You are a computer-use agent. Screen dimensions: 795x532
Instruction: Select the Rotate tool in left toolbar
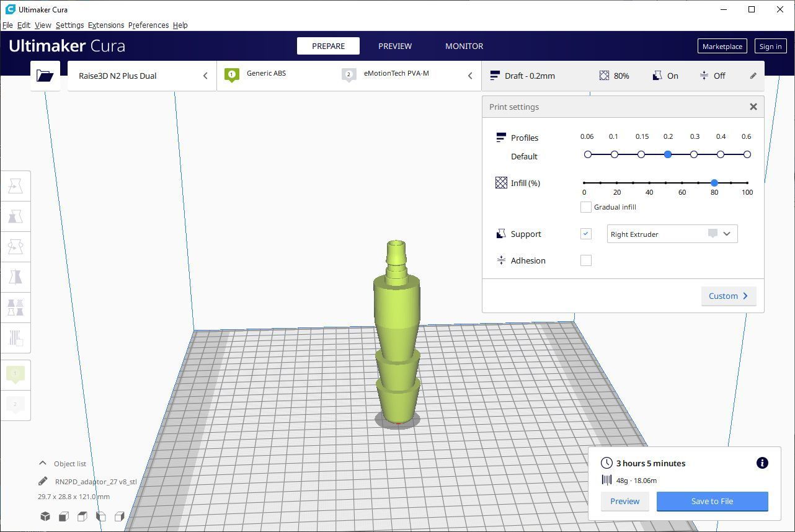coord(16,247)
